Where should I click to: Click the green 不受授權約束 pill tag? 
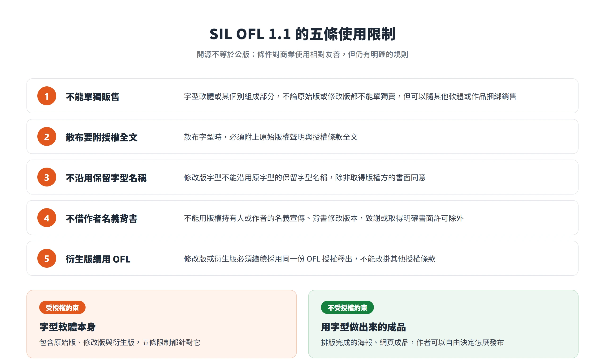(347, 308)
